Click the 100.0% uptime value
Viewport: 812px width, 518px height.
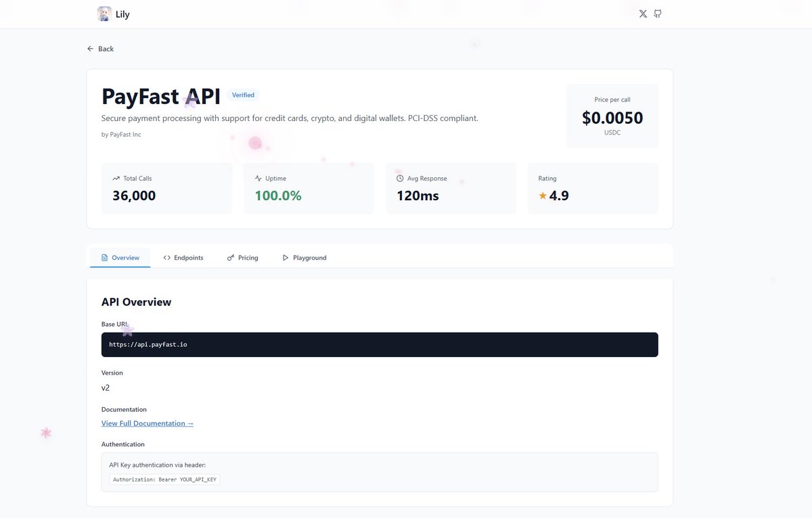(x=278, y=196)
